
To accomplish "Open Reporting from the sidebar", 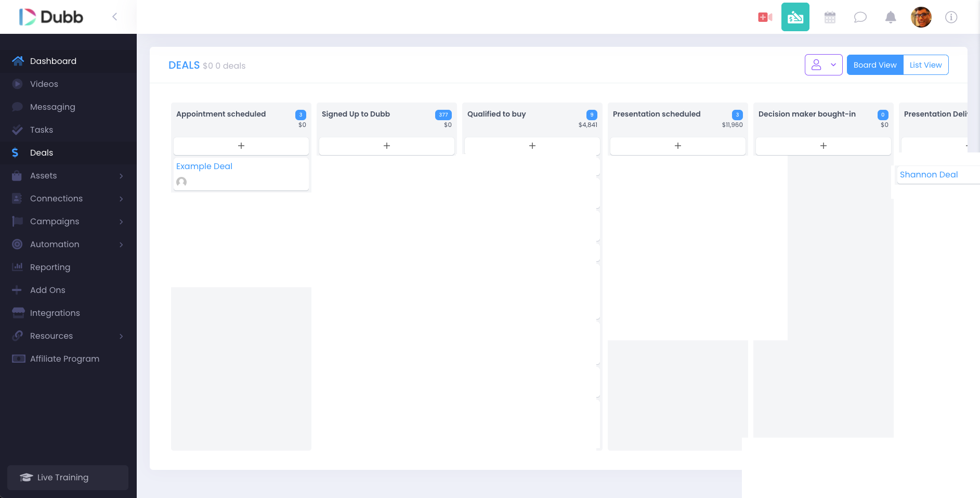I will pyautogui.click(x=50, y=267).
